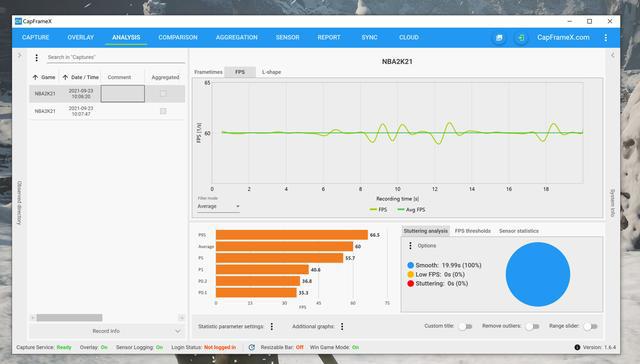The height and width of the screenshot is (364, 640).
Task: Toggle the FPS legend entry in chart
Action: 378,210
